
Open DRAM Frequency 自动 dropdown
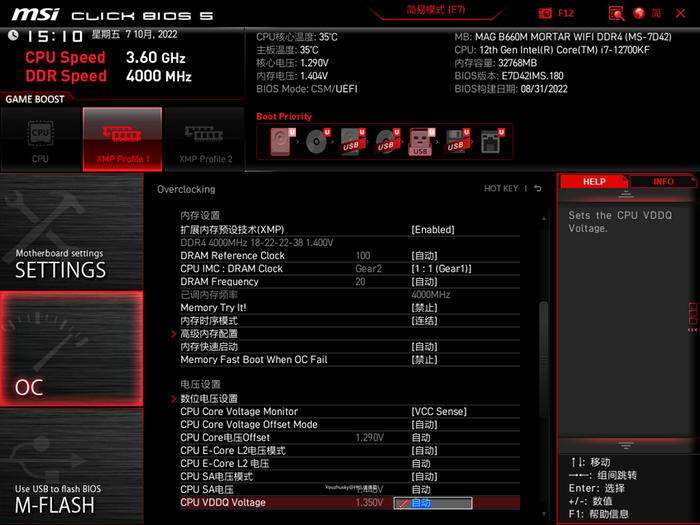[x=424, y=282]
